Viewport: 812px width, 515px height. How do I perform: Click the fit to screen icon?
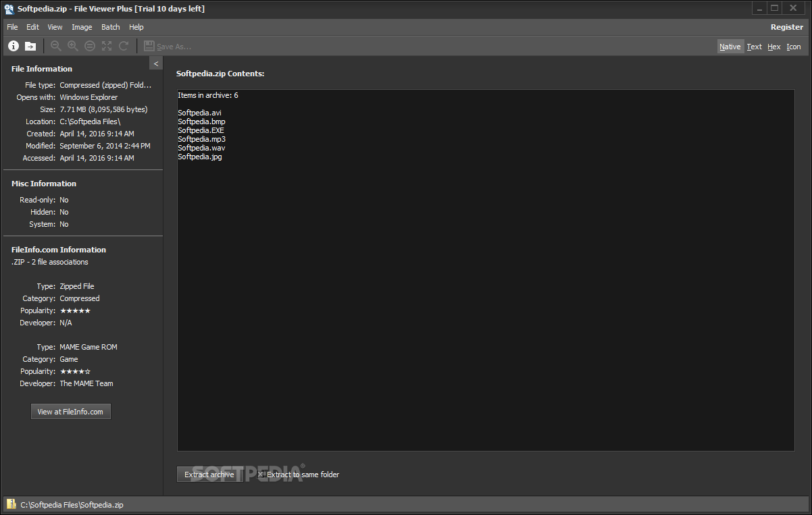point(107,46)
